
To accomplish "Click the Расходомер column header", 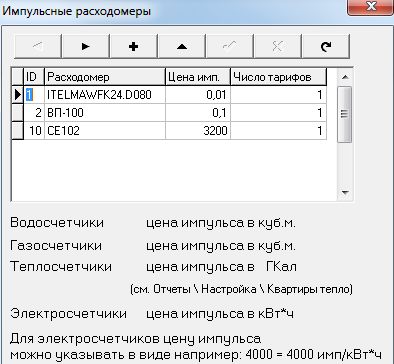I will click(x=105, y=77).
